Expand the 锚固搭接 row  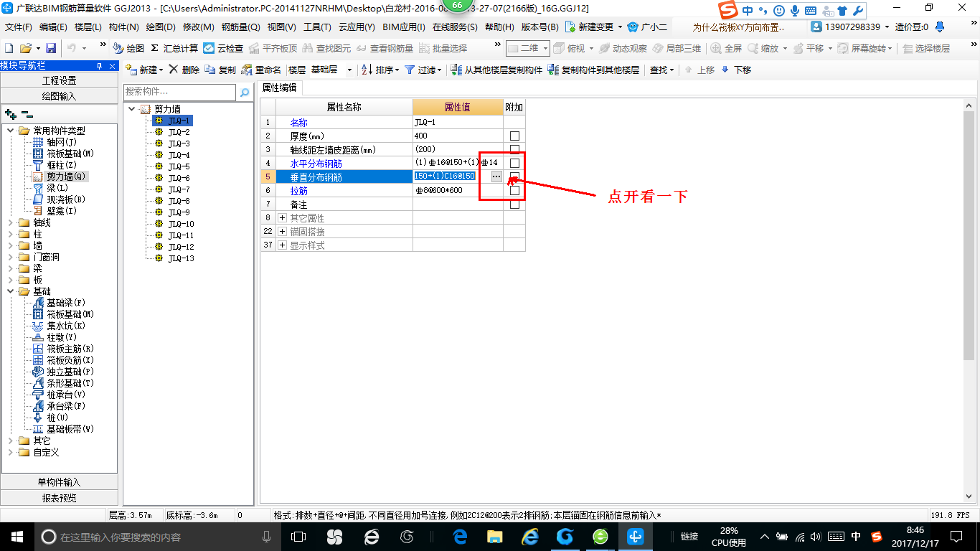click(282, 231)
